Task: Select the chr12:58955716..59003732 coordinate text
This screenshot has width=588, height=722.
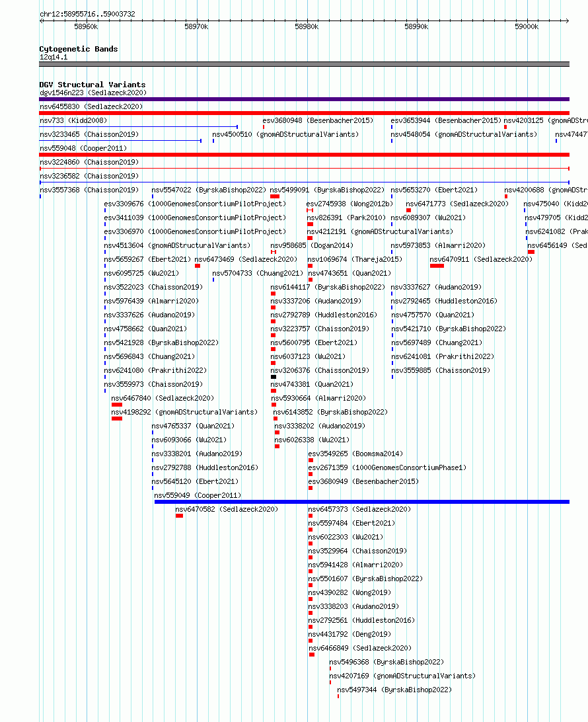Action: tap(87, 14)
